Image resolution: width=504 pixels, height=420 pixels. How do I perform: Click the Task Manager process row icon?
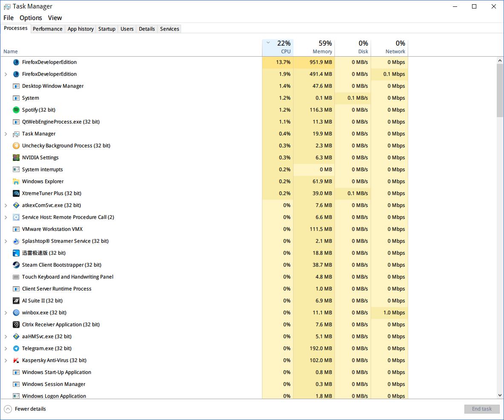[x=16, y=134]
